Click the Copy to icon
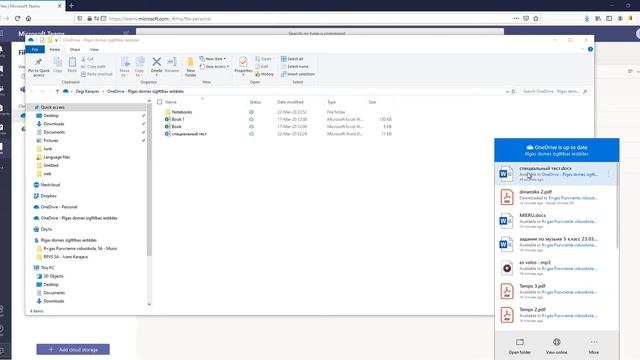 [x=140, y=67]
